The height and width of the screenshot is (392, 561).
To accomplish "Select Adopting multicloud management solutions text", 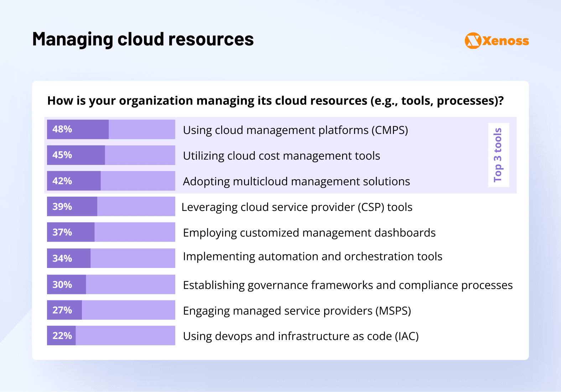I will 296,181.
